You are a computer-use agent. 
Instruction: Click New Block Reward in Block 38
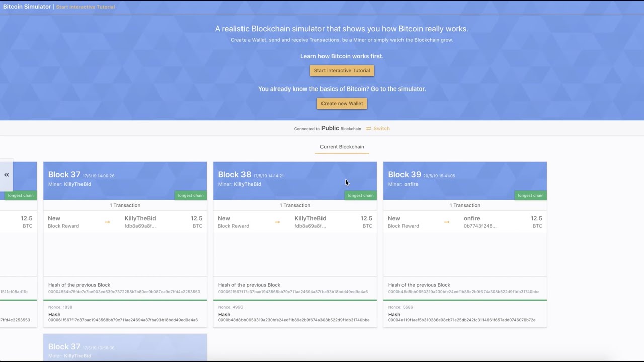[233, 222]
